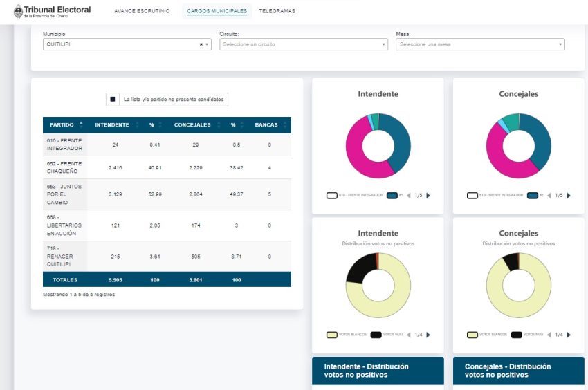Open the Mesa dropdown
Image resolution: width=588 pixels, height=390 pixels.
coord(480,44)
